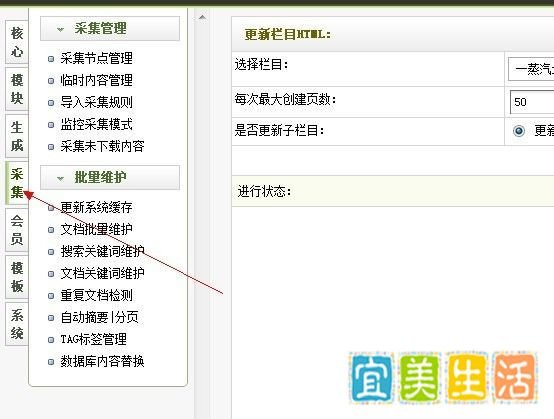The width and height of the screenshot is (554, 419).
Task: Click the menu panel scroll-up arrow
Action: pos(202,17)
